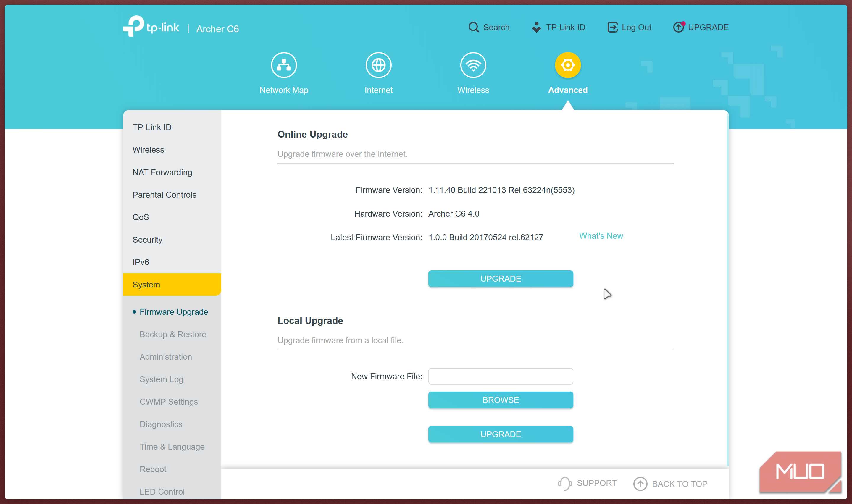
Task: Open the UPGRADE notification icon
Action: 678,27
